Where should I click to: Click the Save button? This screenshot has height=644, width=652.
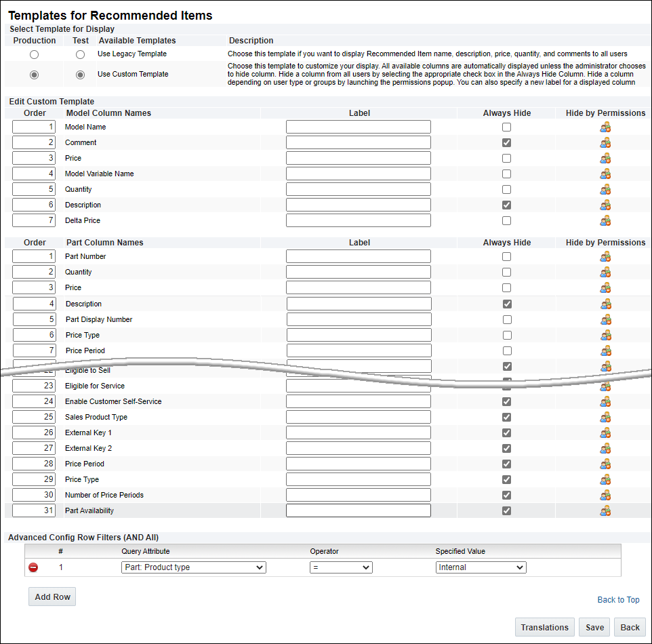(x=594, y=627)
